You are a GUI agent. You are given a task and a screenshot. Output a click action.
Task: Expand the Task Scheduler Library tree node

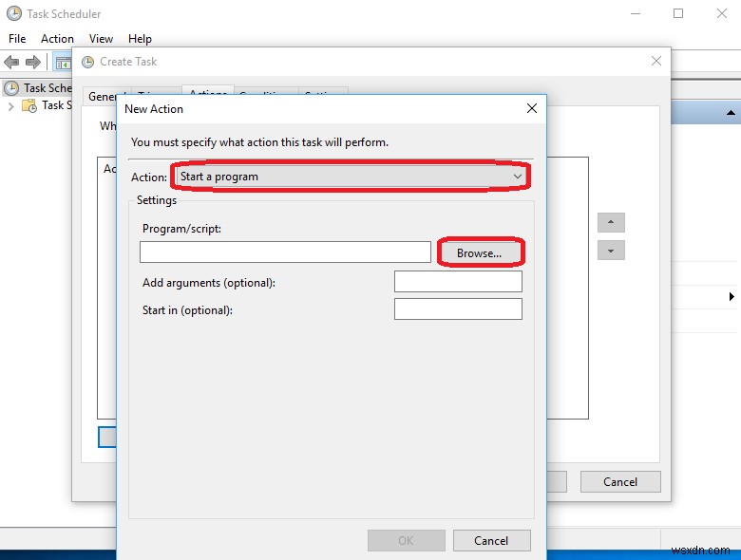click(10, 106)
